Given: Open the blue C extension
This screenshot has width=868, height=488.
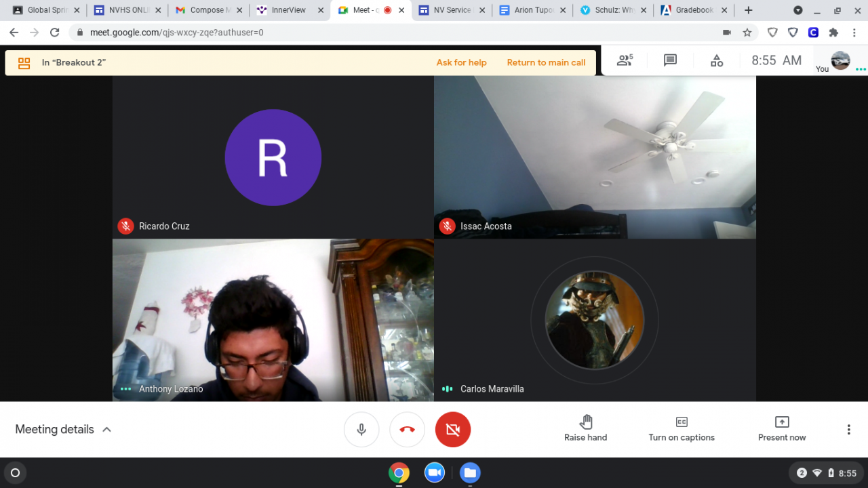Looking at the screenshot, I should (813, 32).
